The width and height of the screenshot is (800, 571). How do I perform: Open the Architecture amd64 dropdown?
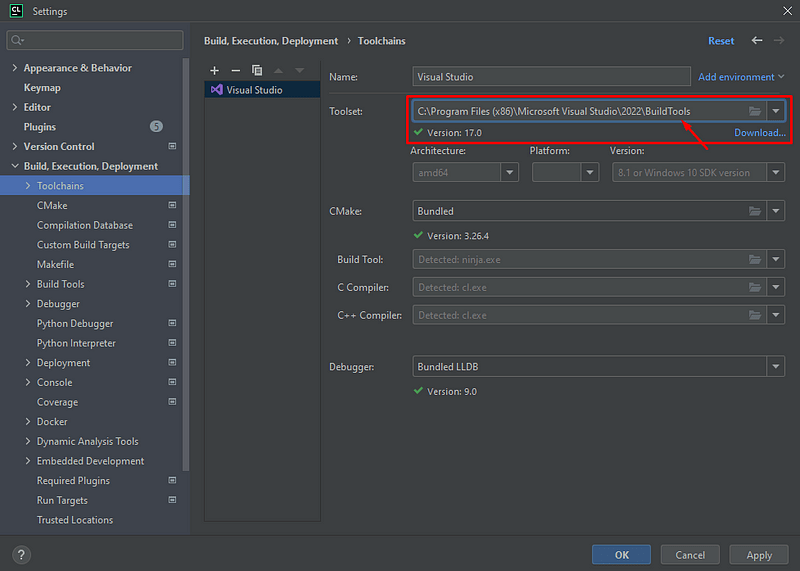click(x=509, y=172)
